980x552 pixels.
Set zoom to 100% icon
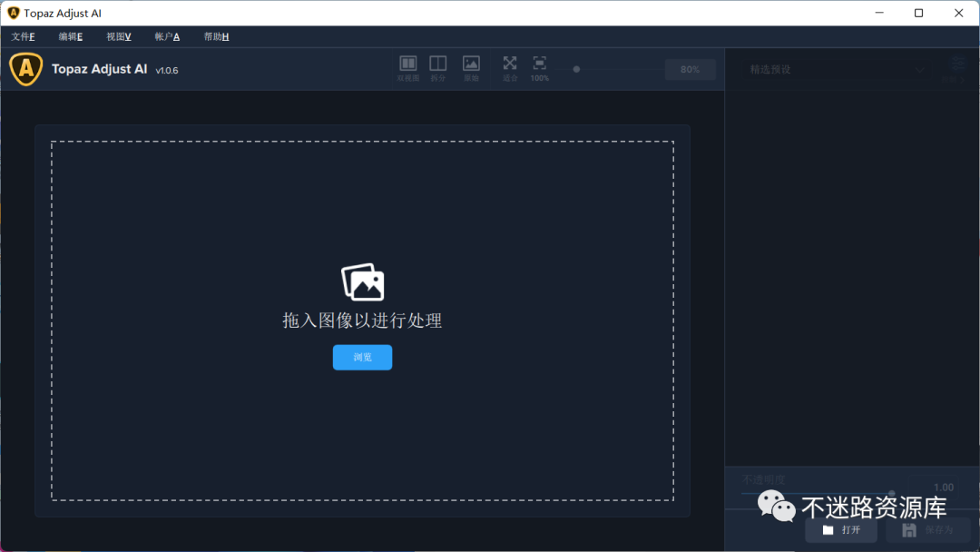539,69
